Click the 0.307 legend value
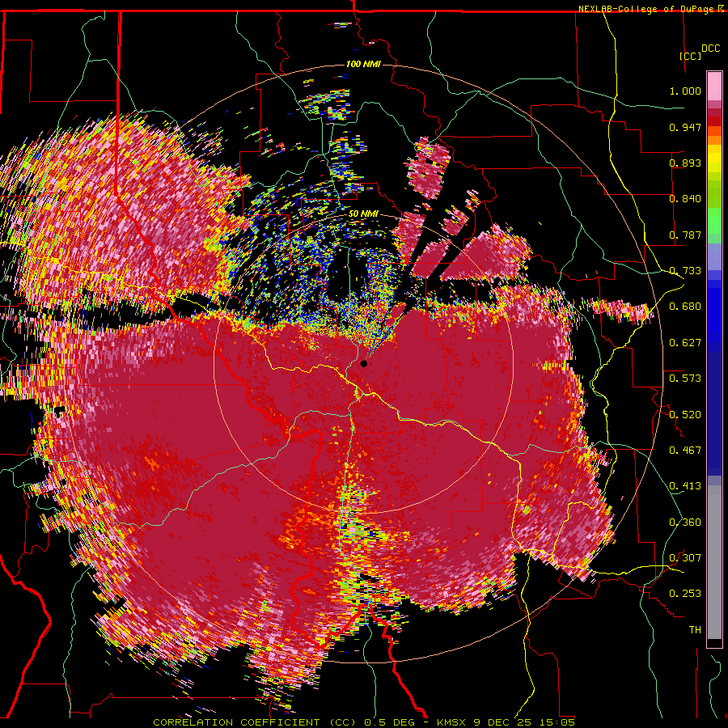728x728 pixels. point(685,558)
